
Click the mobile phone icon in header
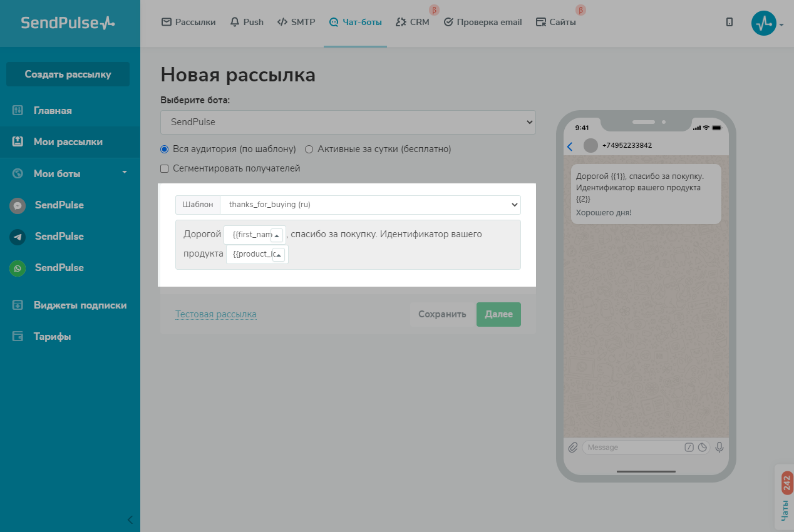[x=730, y=22]
